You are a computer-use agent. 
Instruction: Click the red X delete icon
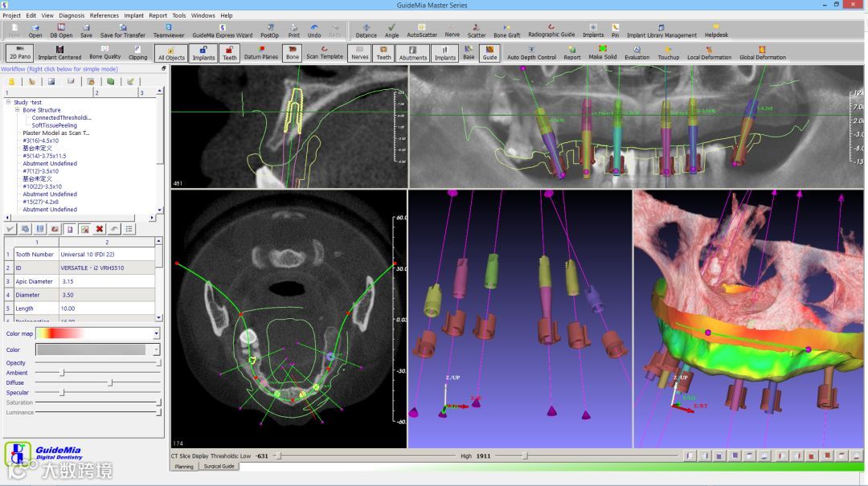(99, 229)
